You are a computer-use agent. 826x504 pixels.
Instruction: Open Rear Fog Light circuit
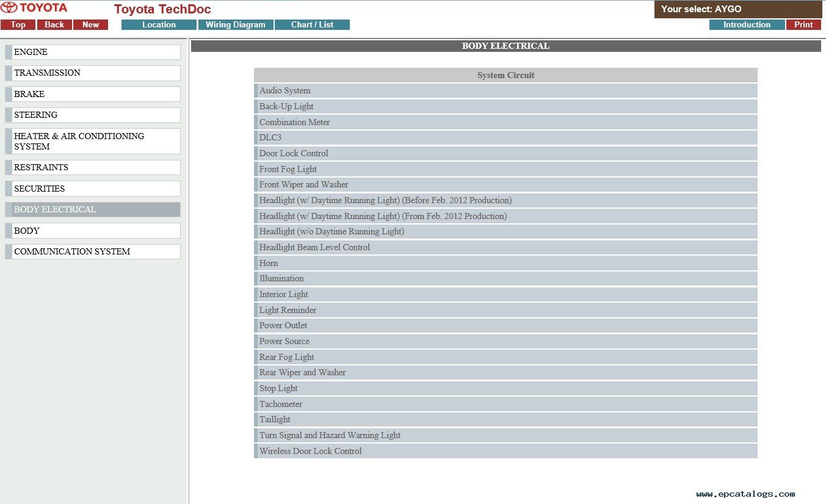505,357
